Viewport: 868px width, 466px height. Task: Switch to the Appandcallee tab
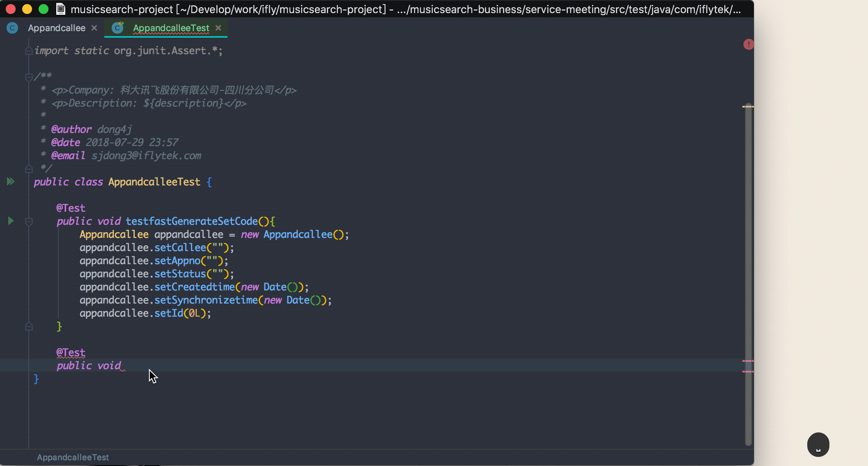57,28
